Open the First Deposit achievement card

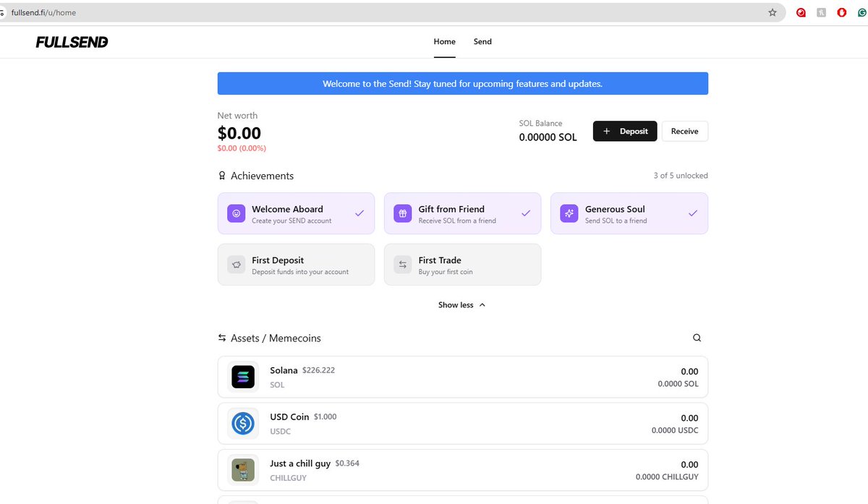[296, 265]
